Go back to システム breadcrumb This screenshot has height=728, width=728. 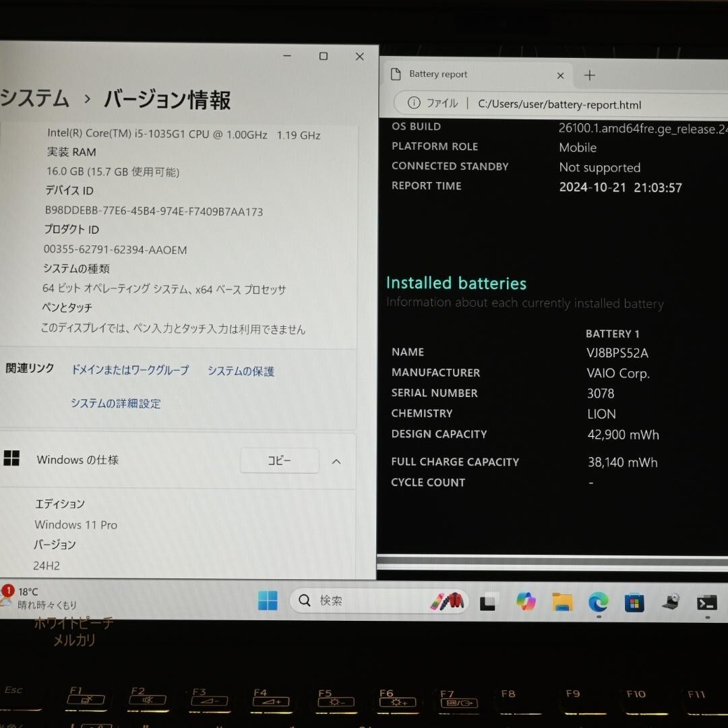[x=35, y=98]
